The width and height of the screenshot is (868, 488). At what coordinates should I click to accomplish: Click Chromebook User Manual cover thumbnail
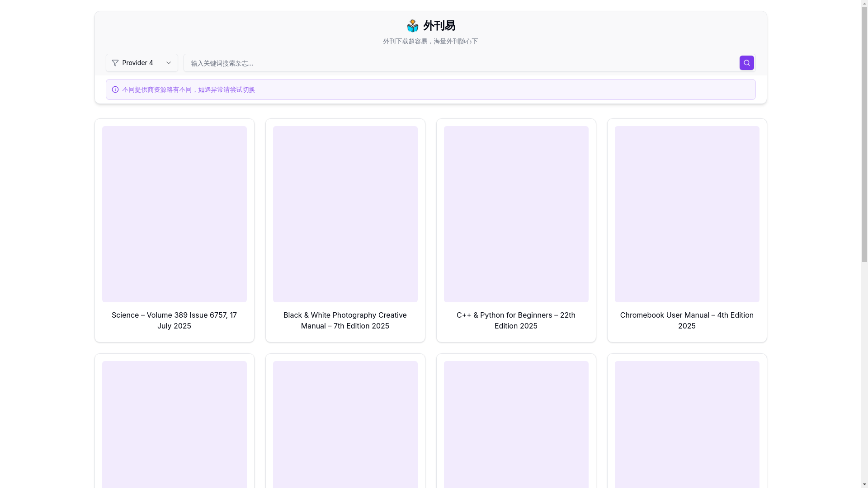(687, 214)
